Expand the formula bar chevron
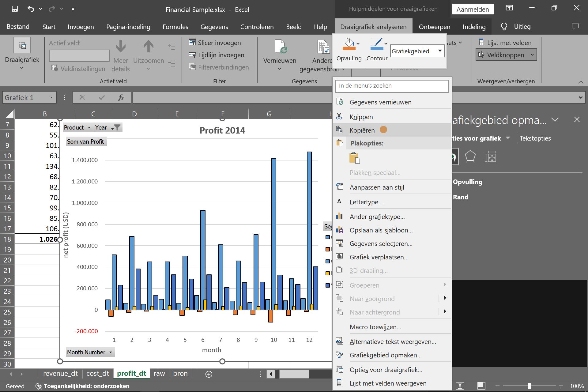588x392 pixels. point(581,98)
